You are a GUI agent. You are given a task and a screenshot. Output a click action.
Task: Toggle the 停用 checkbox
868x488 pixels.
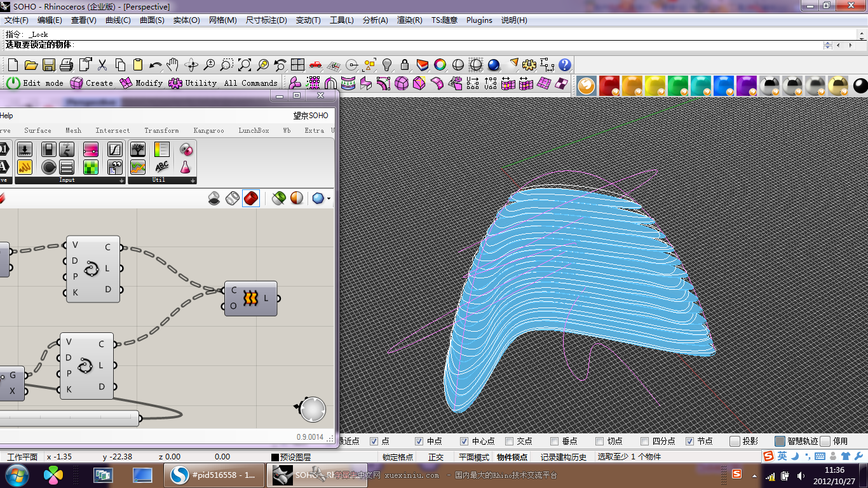tap(825, 441)
